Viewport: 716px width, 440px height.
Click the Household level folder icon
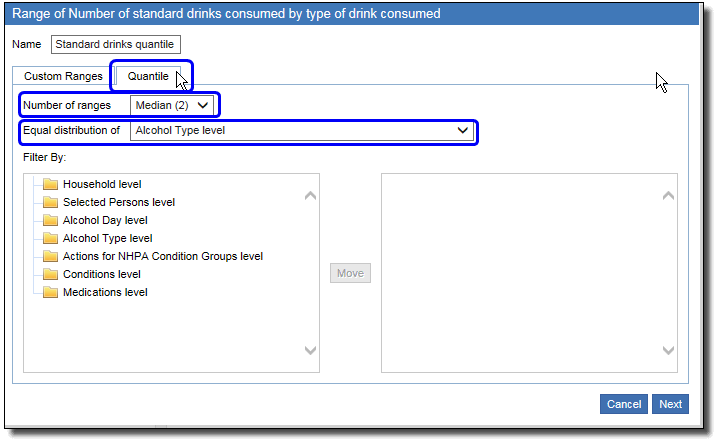pyautogui.click(x=50, y=184)
